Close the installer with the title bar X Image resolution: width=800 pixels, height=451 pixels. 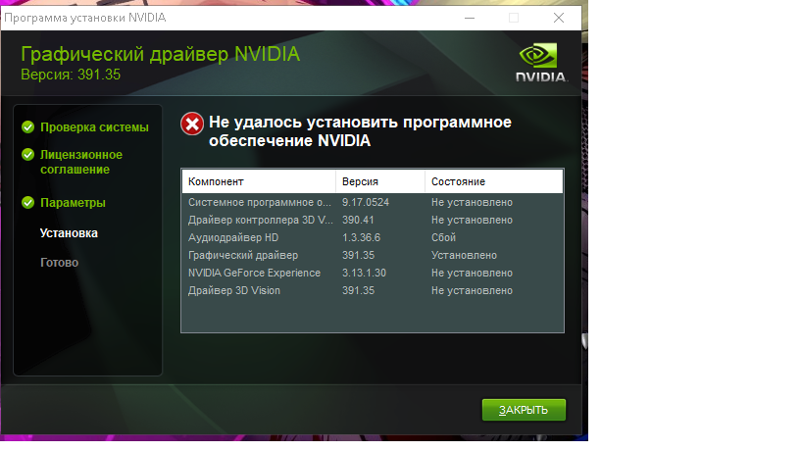pyautogui.click(x=559, y=18)
